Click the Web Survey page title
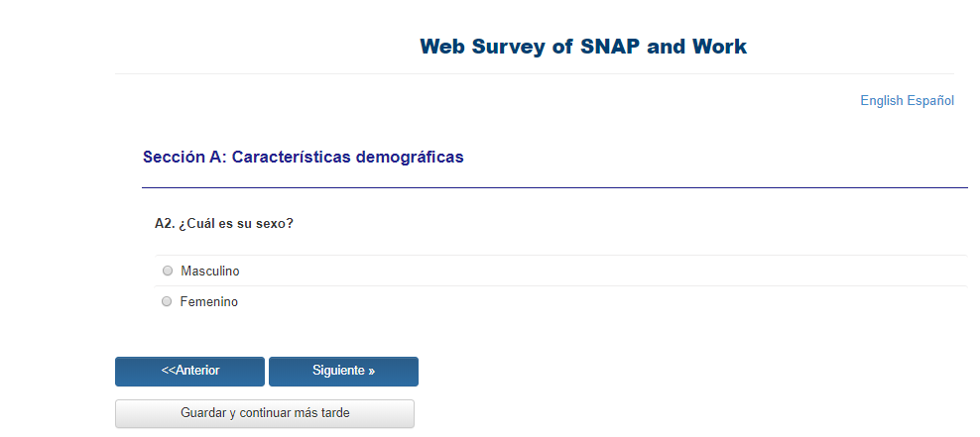Image resolution: width=980 pixels, height=437 pixels. tap(583, 47)
